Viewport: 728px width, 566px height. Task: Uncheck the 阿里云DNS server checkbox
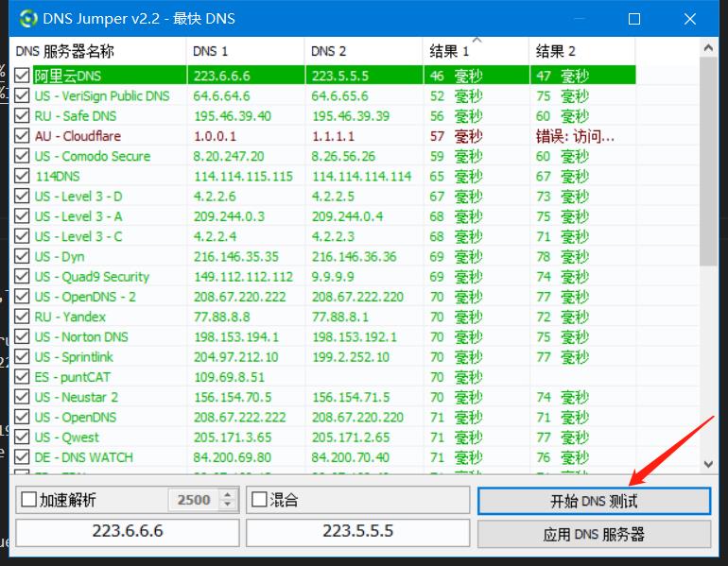click(23, 76)
